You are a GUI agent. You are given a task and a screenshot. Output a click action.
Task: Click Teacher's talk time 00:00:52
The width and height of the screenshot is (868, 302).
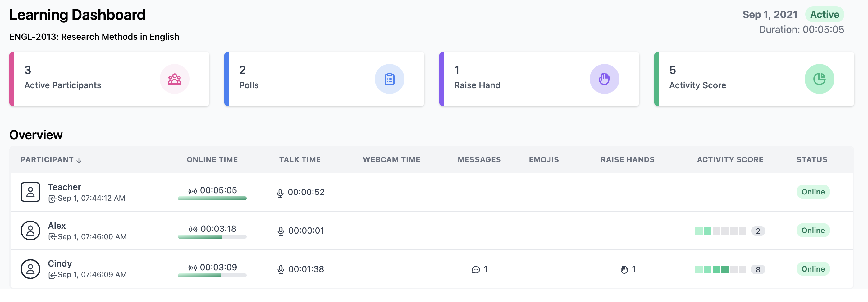pos(306,192)
